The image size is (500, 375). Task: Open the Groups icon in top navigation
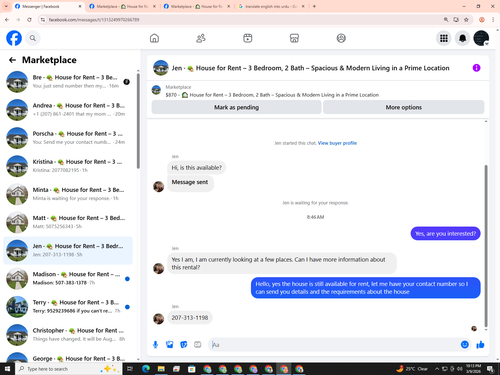tap(341, 38)
